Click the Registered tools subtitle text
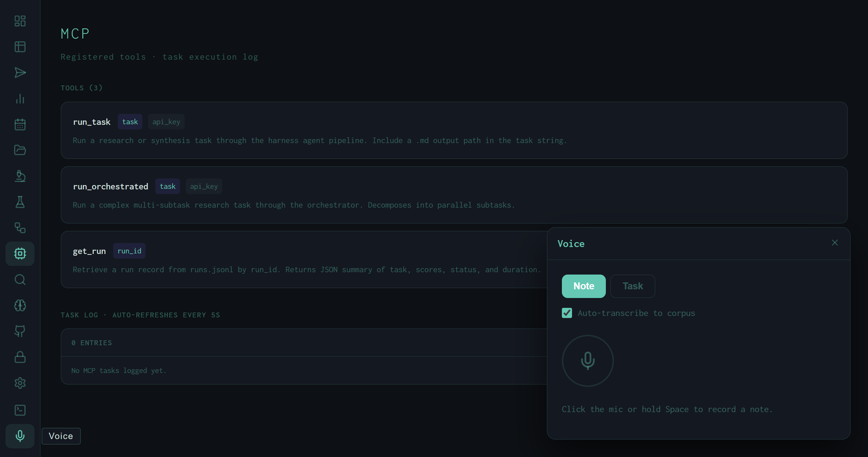The height and width of the screenshot is (457, 868). (159, 57)
